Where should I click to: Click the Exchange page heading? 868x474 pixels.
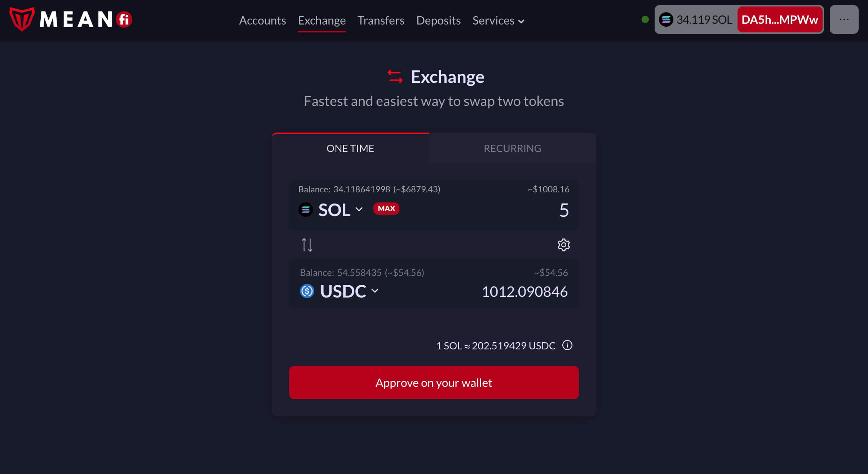click(x=447, y=76)
